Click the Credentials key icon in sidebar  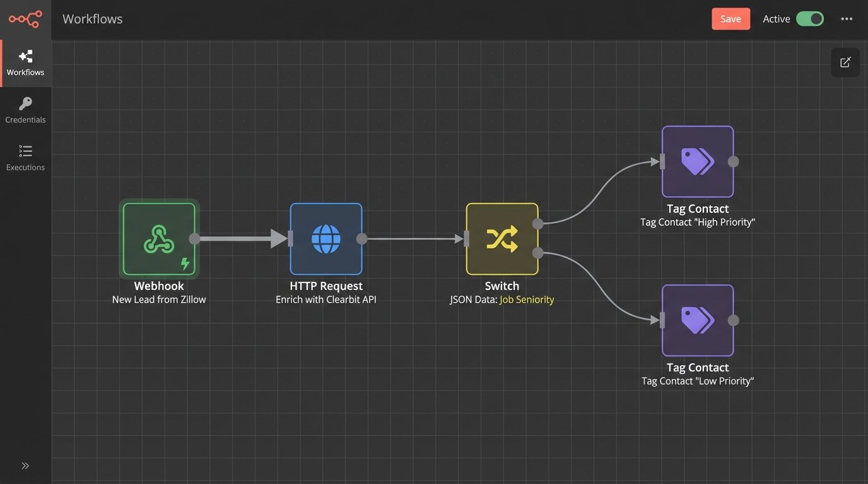25,103
